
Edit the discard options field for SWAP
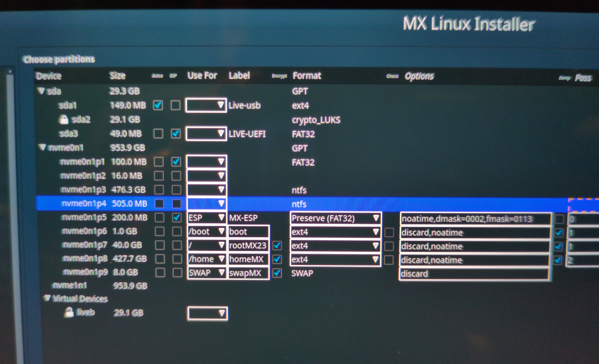click(474, 274)
